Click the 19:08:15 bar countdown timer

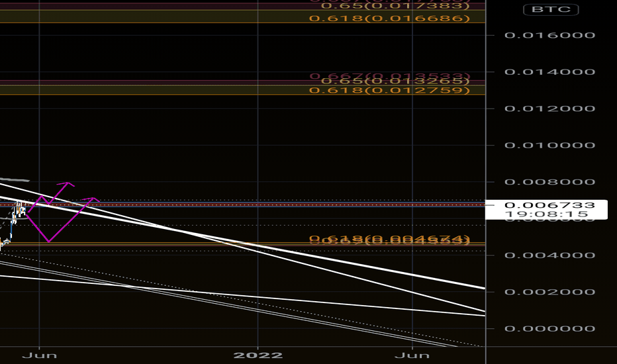(x=547, y=214)
